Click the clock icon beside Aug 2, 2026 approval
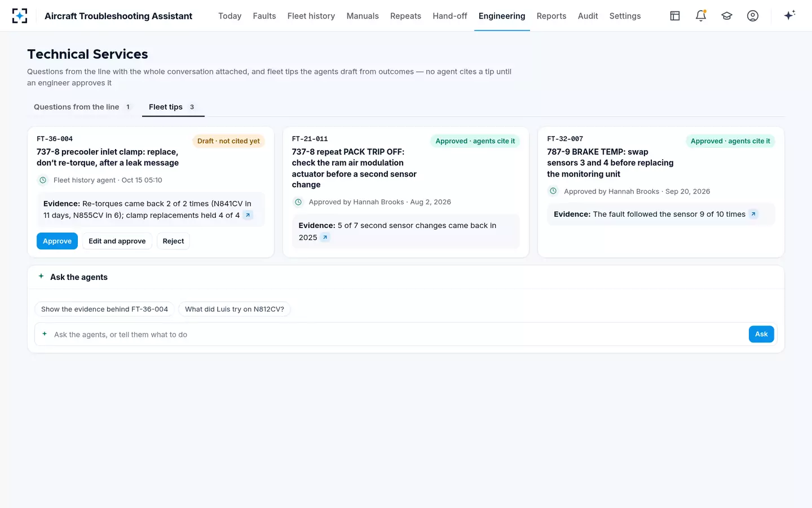 (x=298, y=202)
